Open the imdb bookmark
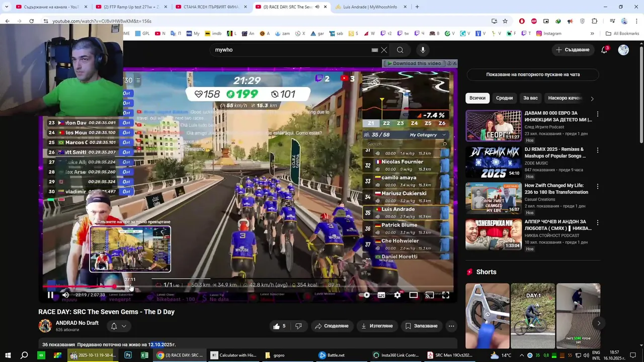This screenshot has width=644, height=362. [x=213, y=33]
